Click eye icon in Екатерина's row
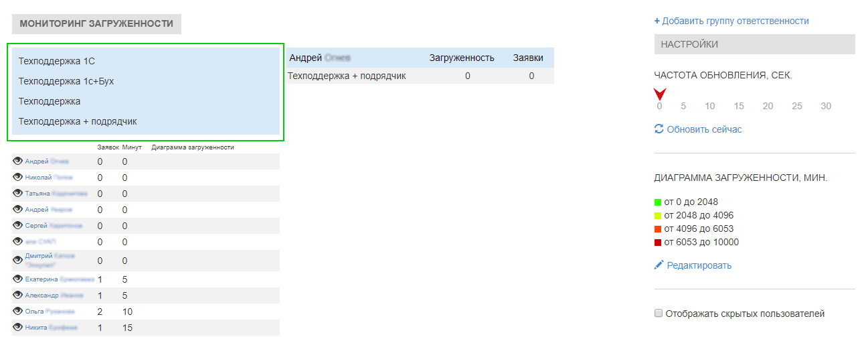The width and height of the screenshot is (868, 337). [18, 278]
